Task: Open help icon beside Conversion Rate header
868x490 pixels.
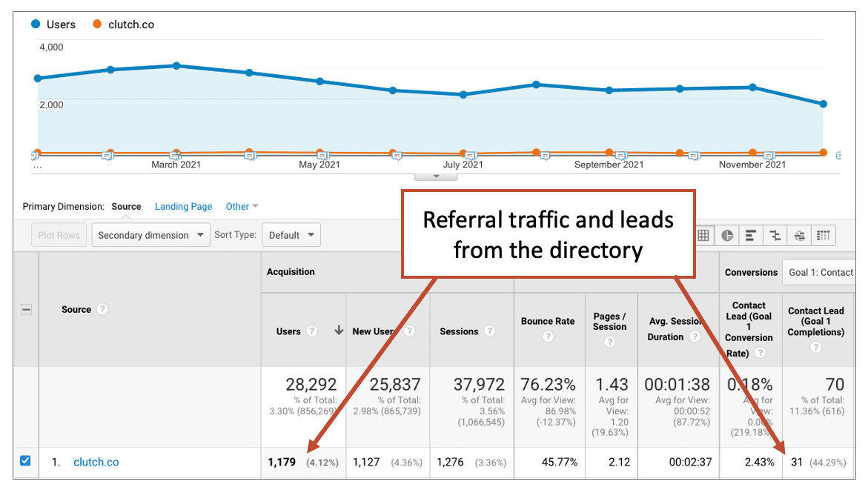Action: [x=760, y=353]
